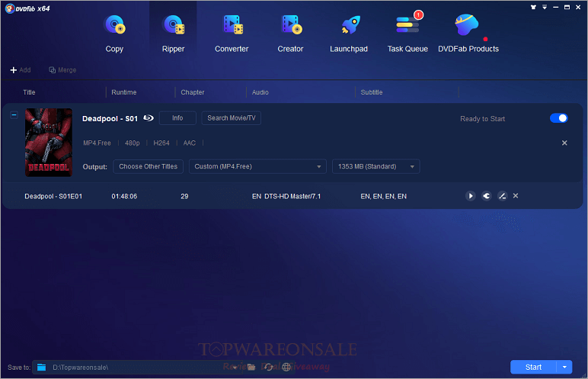Click the Deadpool - S01E01 title text
Screen dimensions: 588x379
point(53,196)
